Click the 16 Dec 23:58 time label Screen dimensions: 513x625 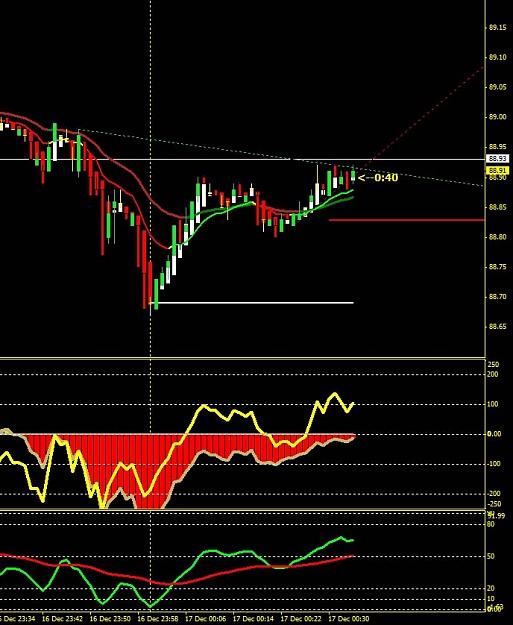coord(158,619)
